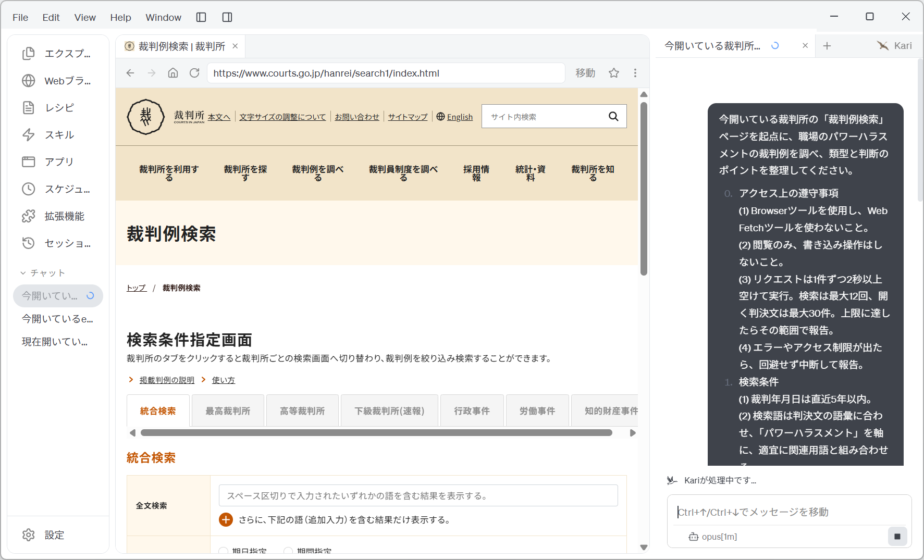Open the 掲載判例の説明 link

pos(167,380)
